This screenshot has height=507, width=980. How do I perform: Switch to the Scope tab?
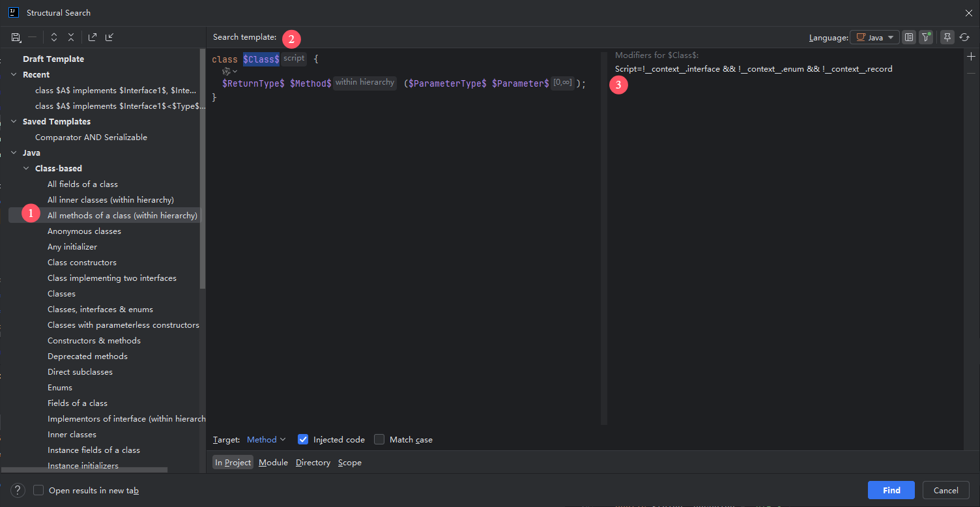350,462
